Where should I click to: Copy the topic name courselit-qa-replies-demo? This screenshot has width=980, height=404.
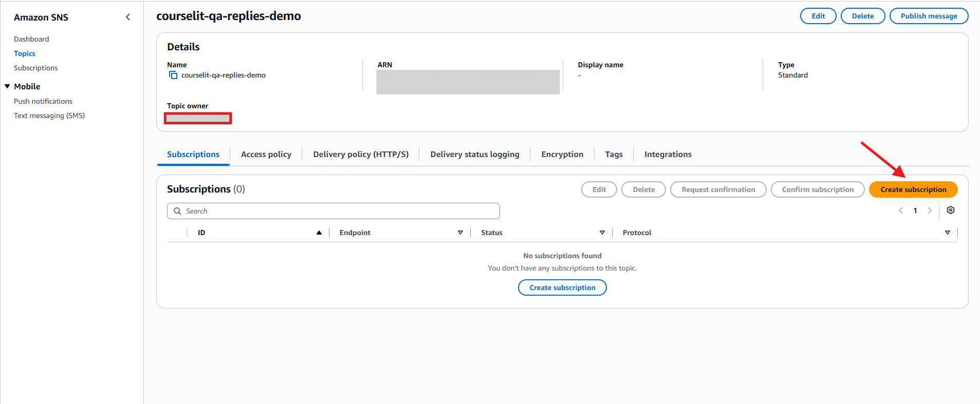tap(173, 75)
